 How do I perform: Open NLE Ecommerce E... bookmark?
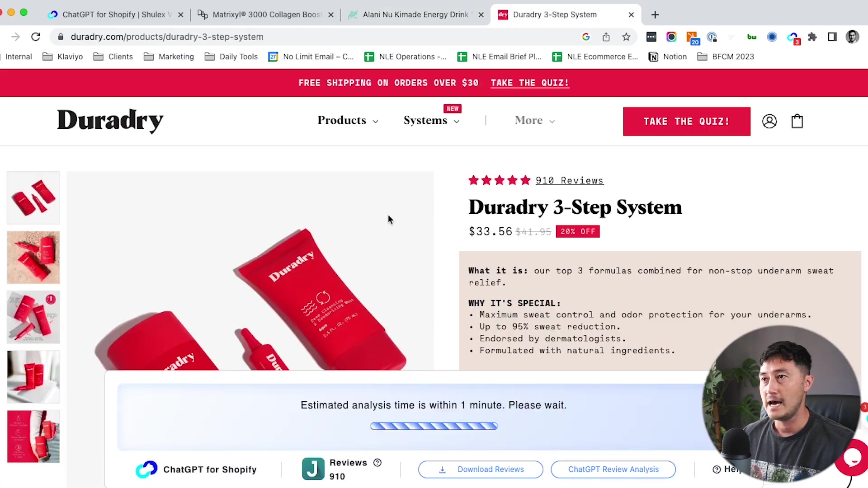[x=595, y=56]
